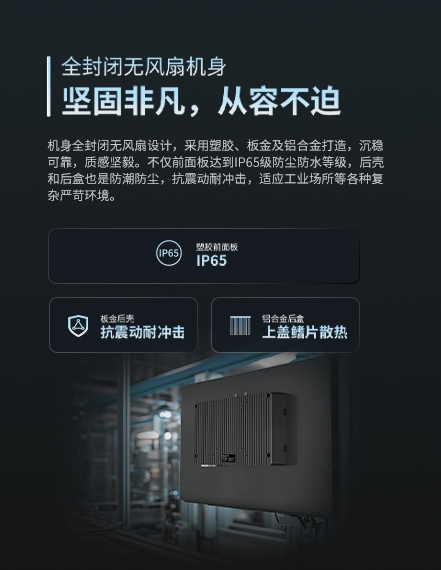
Task: Click the IP65 circle icon
Action: [x=169, y=253]
